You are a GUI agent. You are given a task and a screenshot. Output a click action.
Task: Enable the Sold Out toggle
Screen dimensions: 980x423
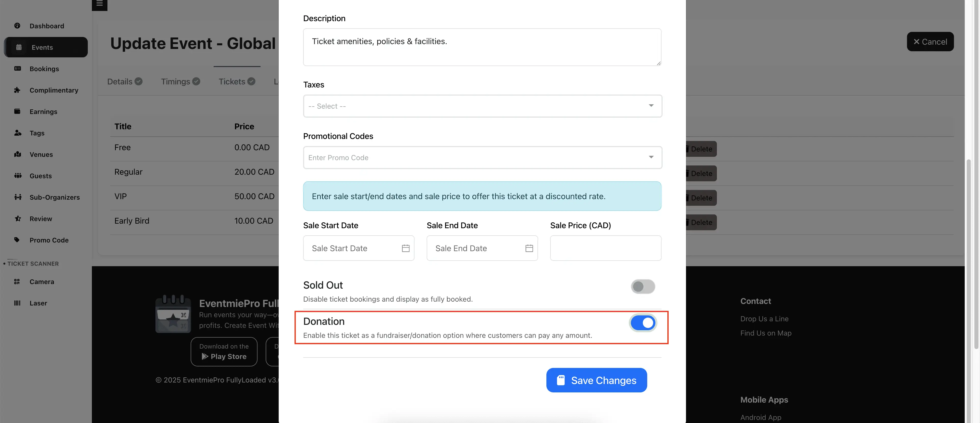tap(643, 287)
